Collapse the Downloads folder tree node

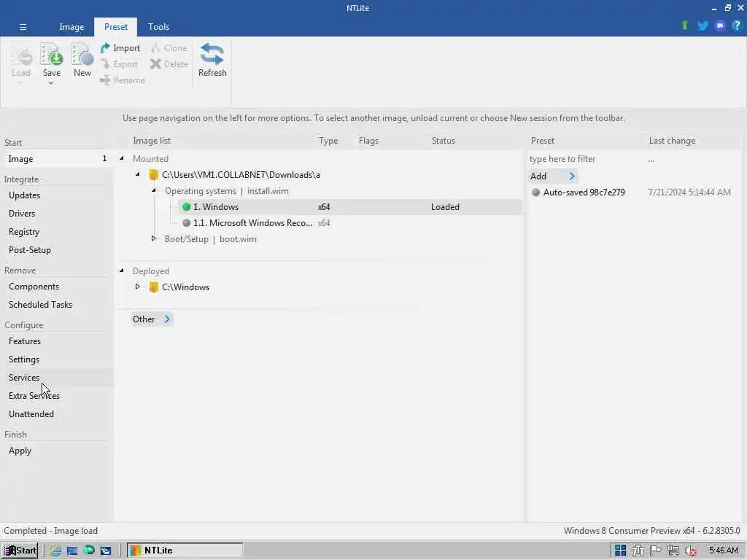coord(138,175)
